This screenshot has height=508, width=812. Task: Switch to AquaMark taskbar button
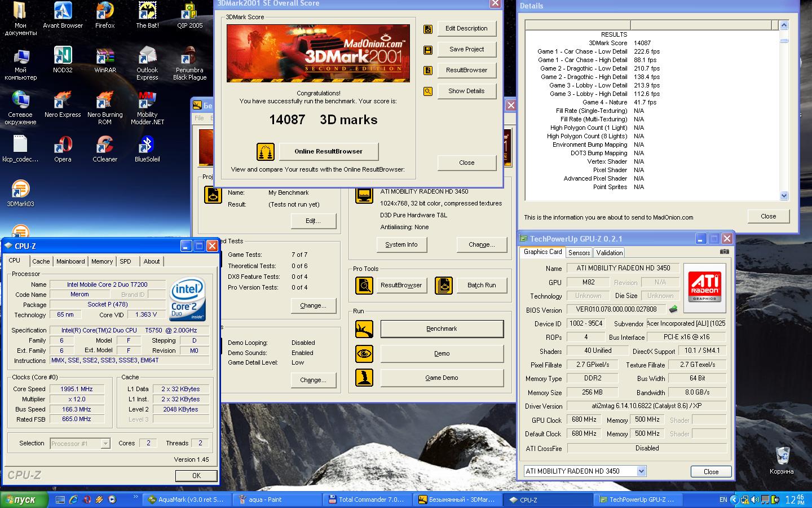click(x=186, y=500)
